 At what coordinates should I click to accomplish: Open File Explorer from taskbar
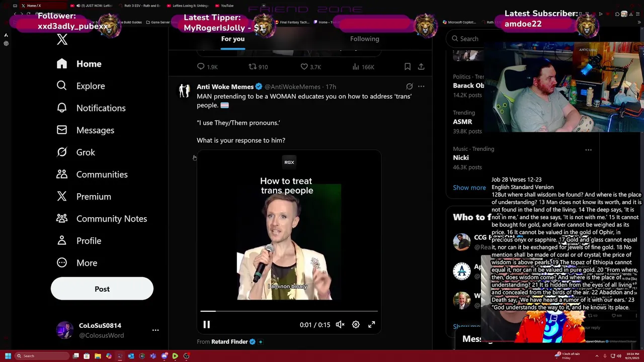tap(98, 356)
